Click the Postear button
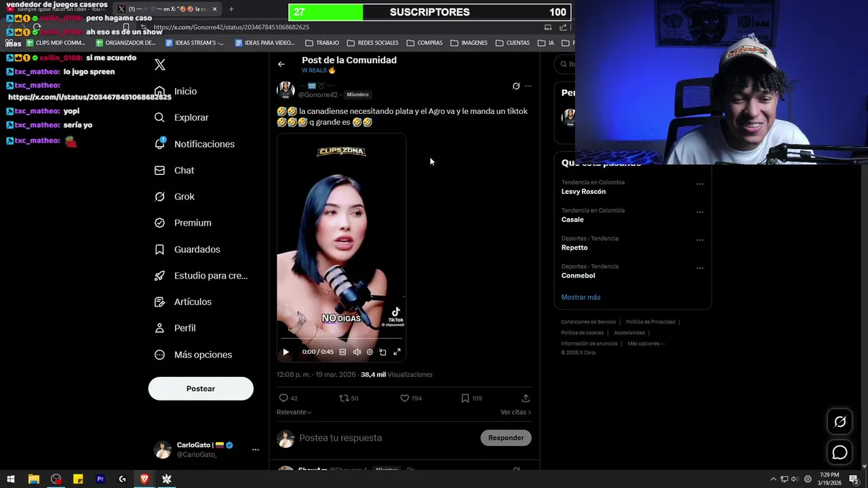 (201, 388)
